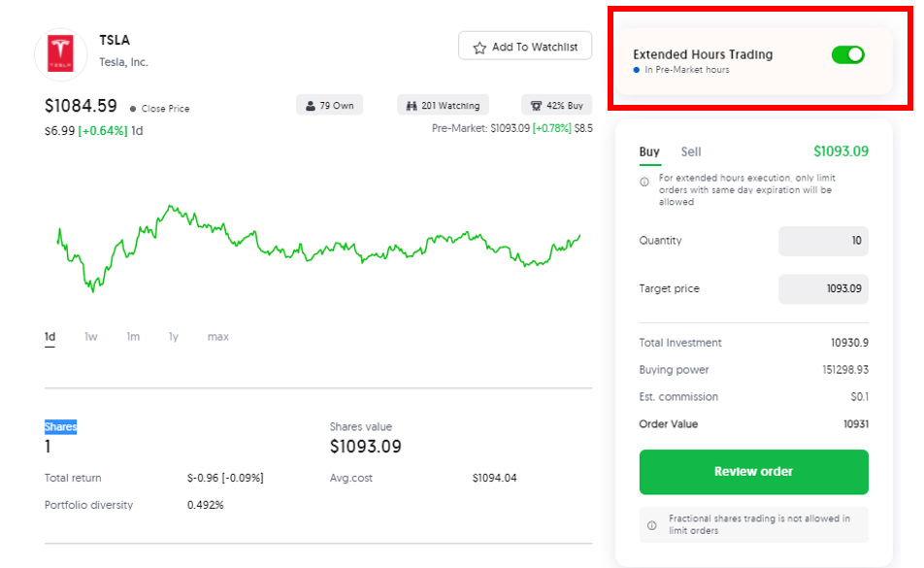The image size is (924, 568).
Task: Click the person icon beside 79 Own
Action: (310, 106)
